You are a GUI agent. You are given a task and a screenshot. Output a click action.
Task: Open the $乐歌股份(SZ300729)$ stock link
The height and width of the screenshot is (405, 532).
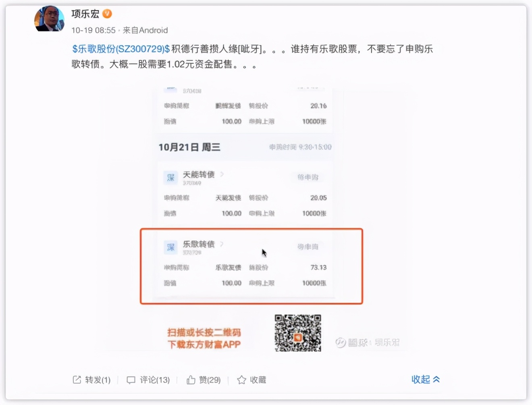(x=121, y=49)
